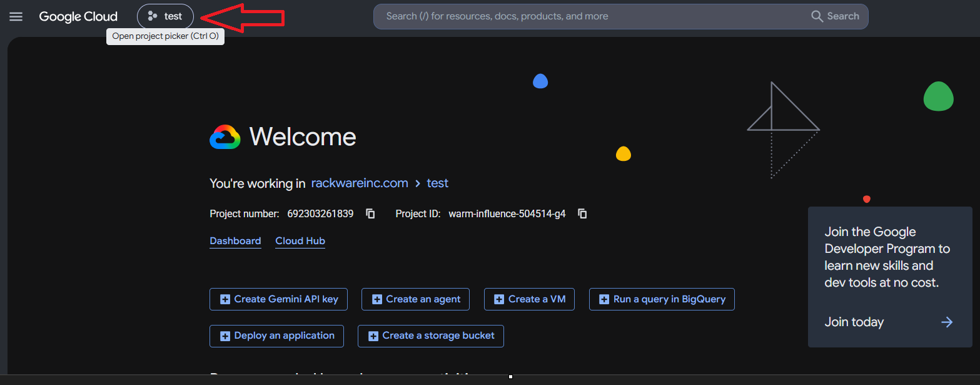The height and width of the screenshot is (385, 980).
Task: Click Run a query in BigQuery
Action: (662, 299)
